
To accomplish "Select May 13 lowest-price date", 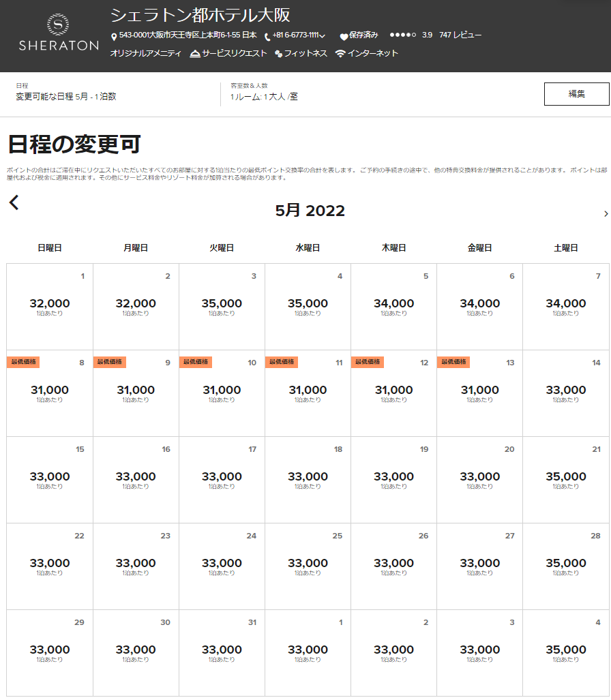I will (x=479, y=393).
